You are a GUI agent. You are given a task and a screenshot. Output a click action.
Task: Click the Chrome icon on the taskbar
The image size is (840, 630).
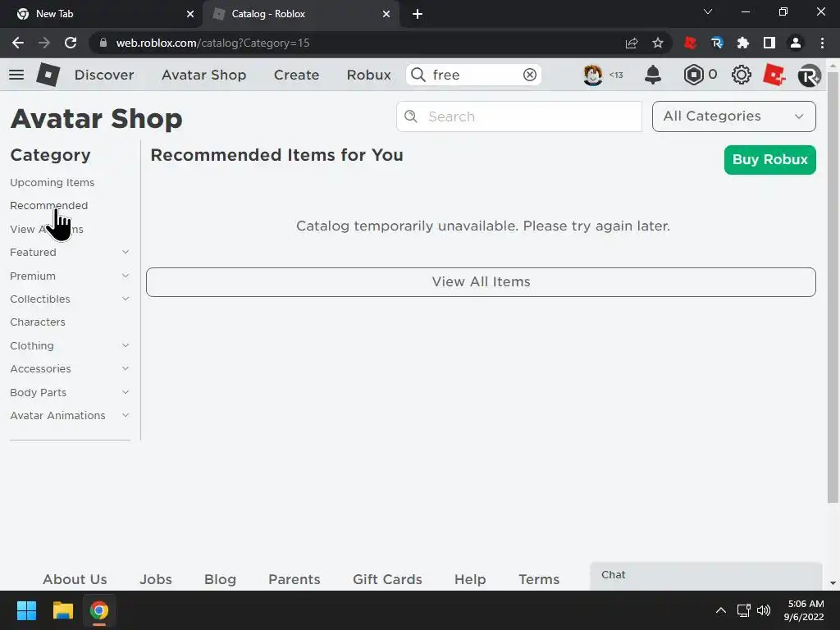click(x=99, y=610)
